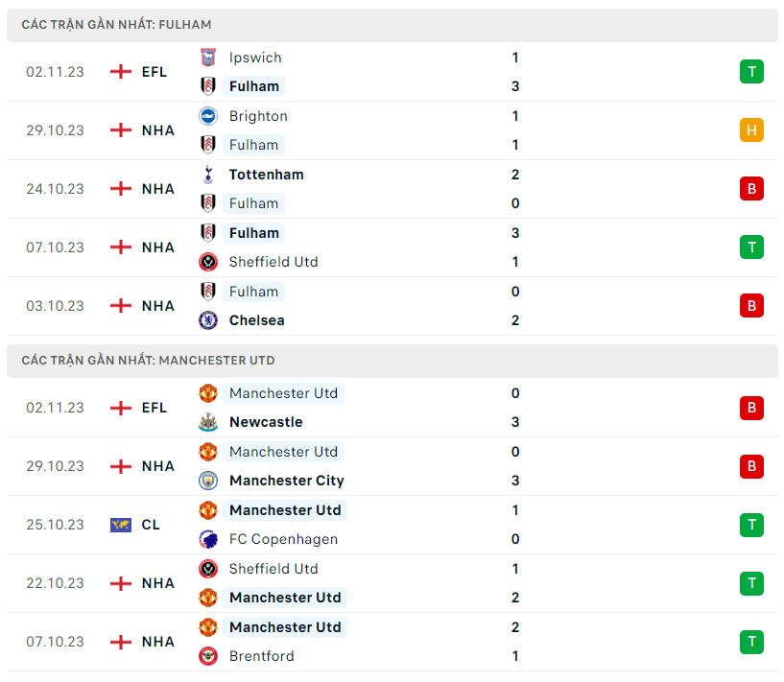Click the Manchester City crest icon
Screen dimensions: 784x682
pyautogui.click(x=207, y=481)
